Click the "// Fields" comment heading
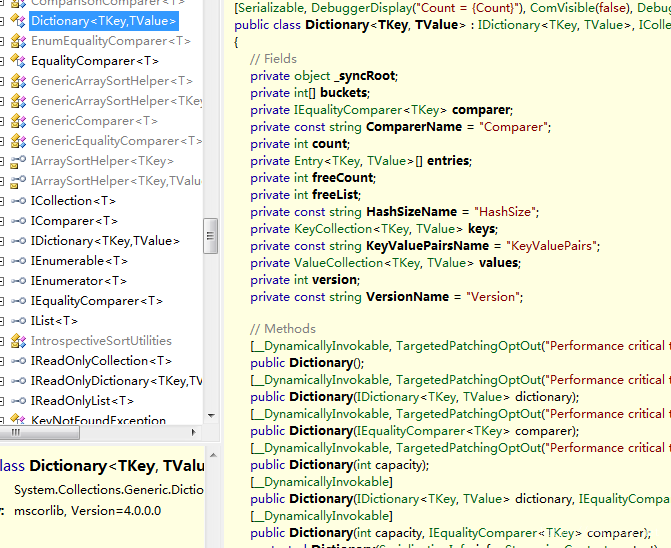This screenshot has height=548, width=671. point(273,59)
